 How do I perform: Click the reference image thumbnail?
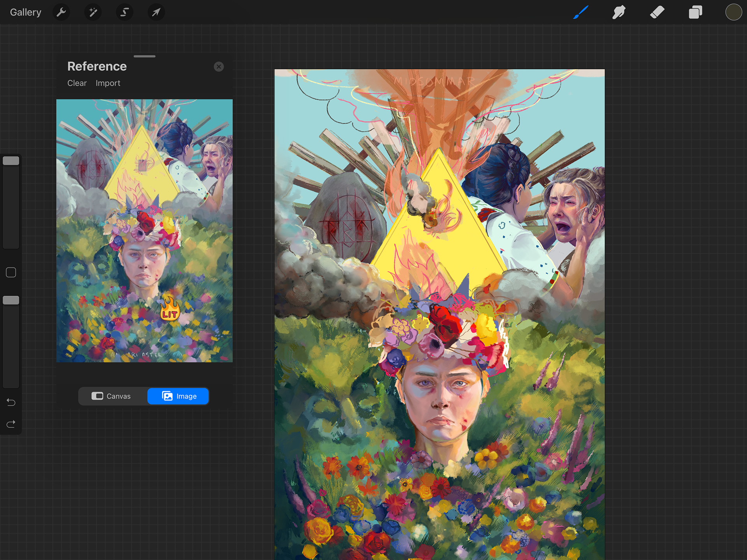[x=144, y=230]
